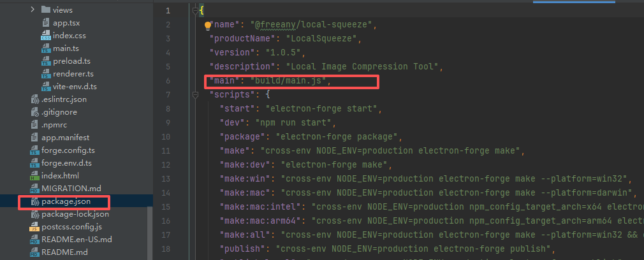Select package.json in the project tree
This screenshot has height=260, width=644.
tap(66, 201)
